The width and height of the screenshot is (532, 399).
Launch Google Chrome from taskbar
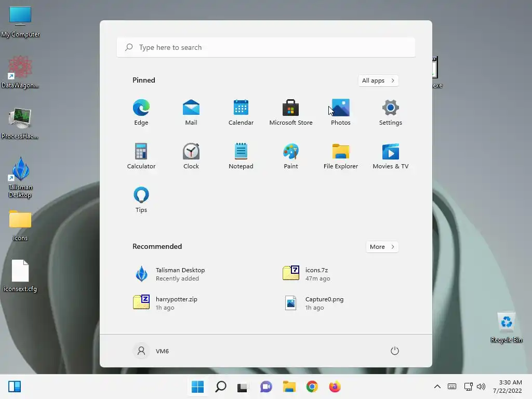[x=312, y=387]
